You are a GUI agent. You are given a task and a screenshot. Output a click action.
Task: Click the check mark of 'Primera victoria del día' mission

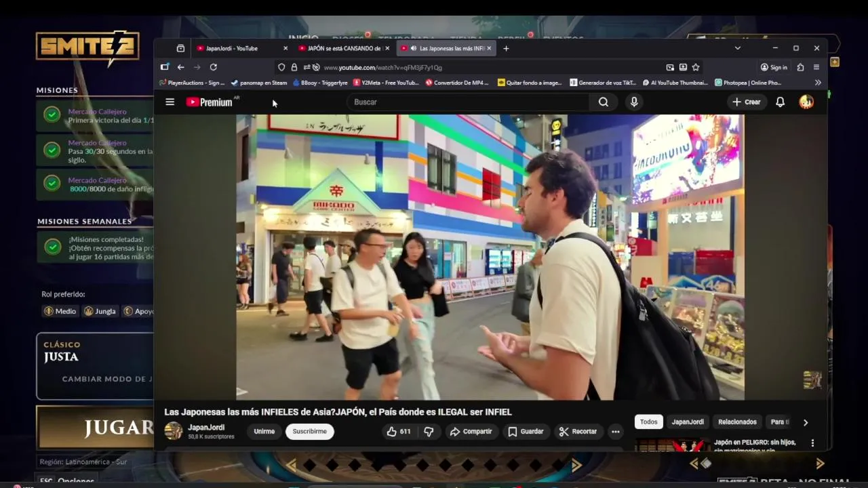pyautogui.click(x=52, y=115)
